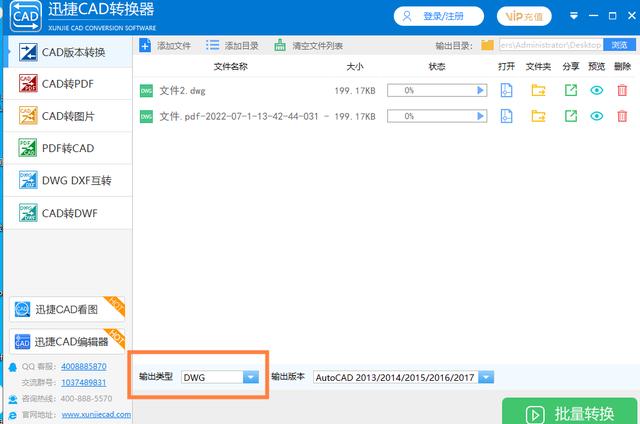Click 添加目录 list icon
Image resolution: width=640 pixels, height=424 pixels.
212,45
